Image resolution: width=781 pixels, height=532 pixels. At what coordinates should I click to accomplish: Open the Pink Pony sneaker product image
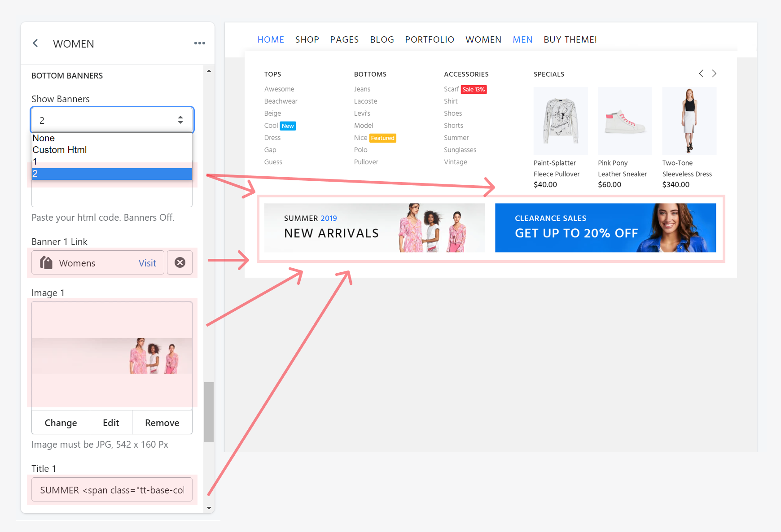(625, 121)
